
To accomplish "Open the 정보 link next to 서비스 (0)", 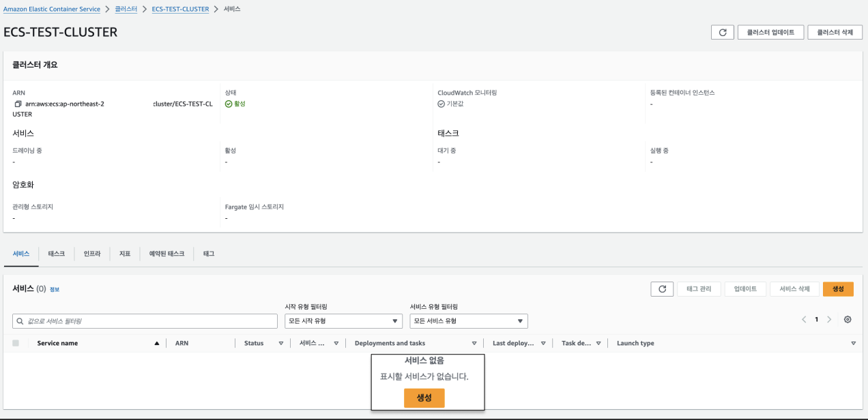I will pos(55,290).
